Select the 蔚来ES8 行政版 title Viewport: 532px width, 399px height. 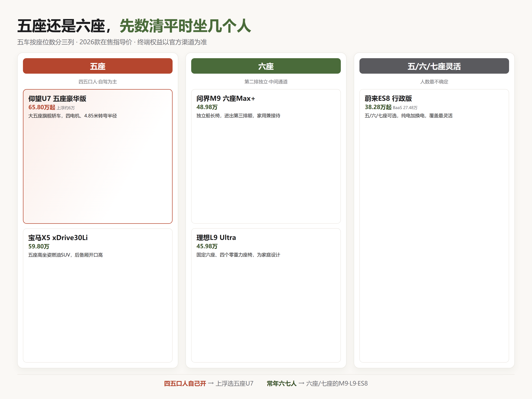[x=388, y=98]
